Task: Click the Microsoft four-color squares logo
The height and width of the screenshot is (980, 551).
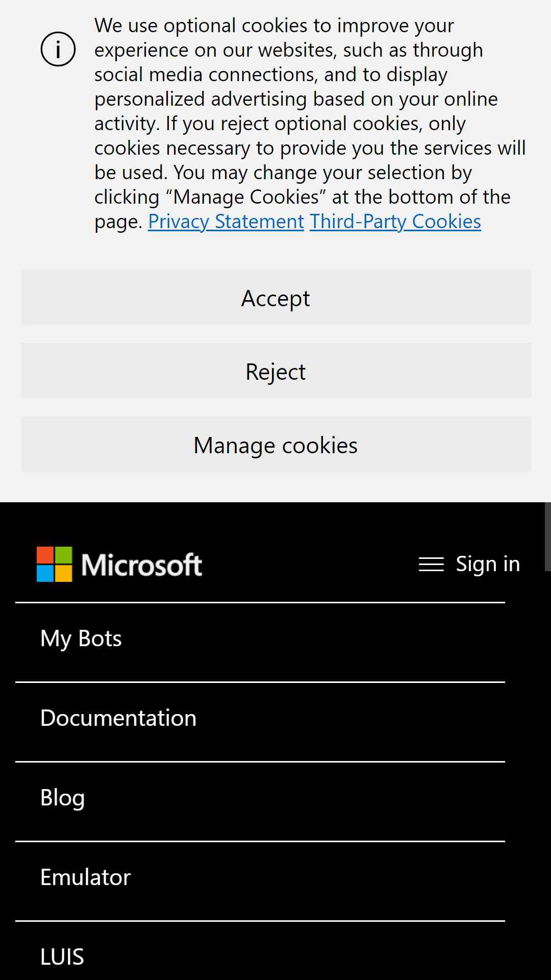Action: [x=55, y=565]
